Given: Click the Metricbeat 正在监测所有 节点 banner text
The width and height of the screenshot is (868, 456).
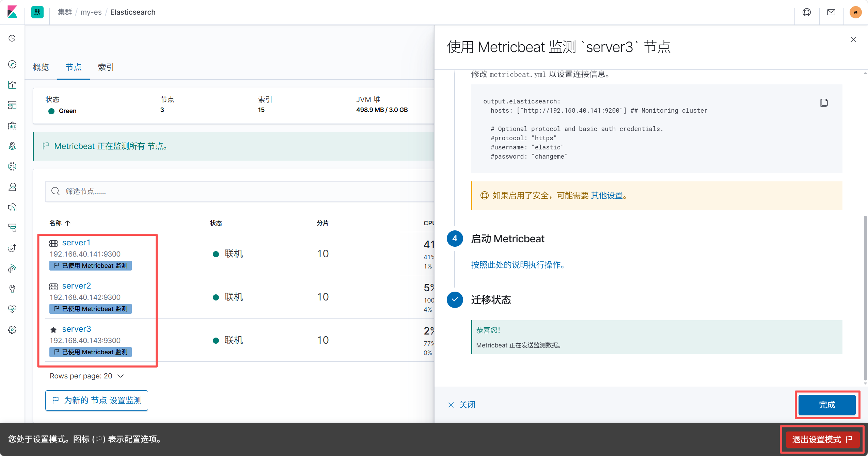Looking at the screenshot, I should 111,146.
